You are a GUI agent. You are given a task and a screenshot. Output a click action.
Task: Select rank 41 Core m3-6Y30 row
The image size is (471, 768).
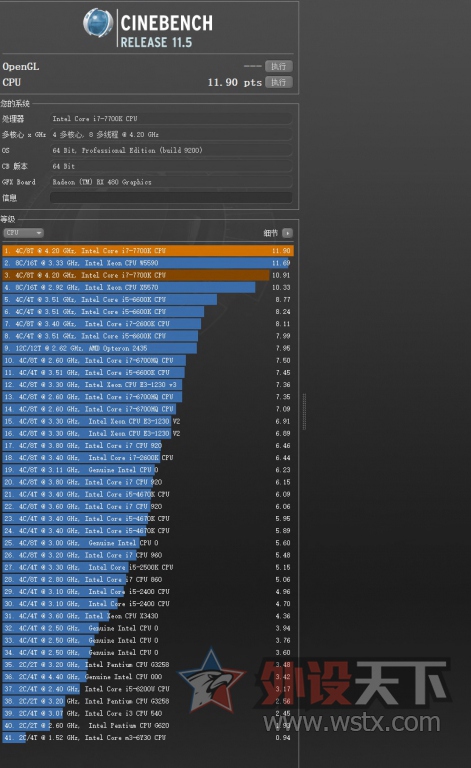pos(148,738)
